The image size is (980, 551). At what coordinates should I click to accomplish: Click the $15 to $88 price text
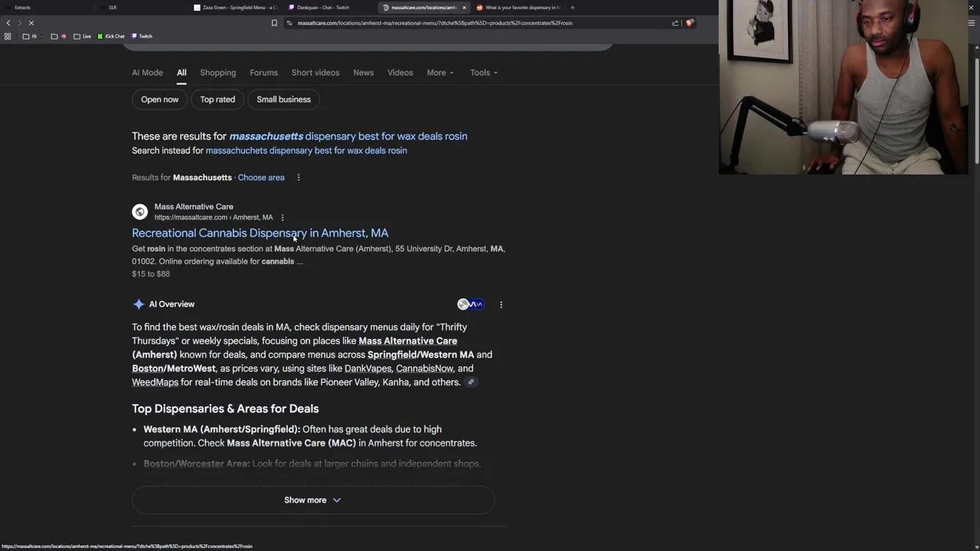151,274
